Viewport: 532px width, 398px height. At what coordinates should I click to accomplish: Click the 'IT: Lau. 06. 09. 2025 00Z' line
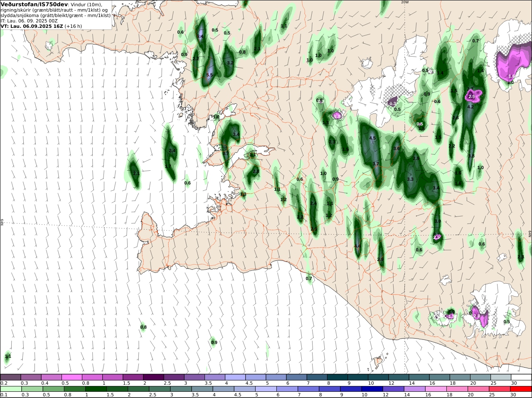29,20
